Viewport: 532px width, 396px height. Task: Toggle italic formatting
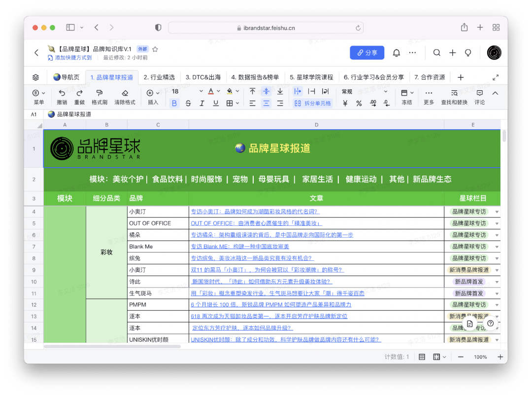(202, 103)
